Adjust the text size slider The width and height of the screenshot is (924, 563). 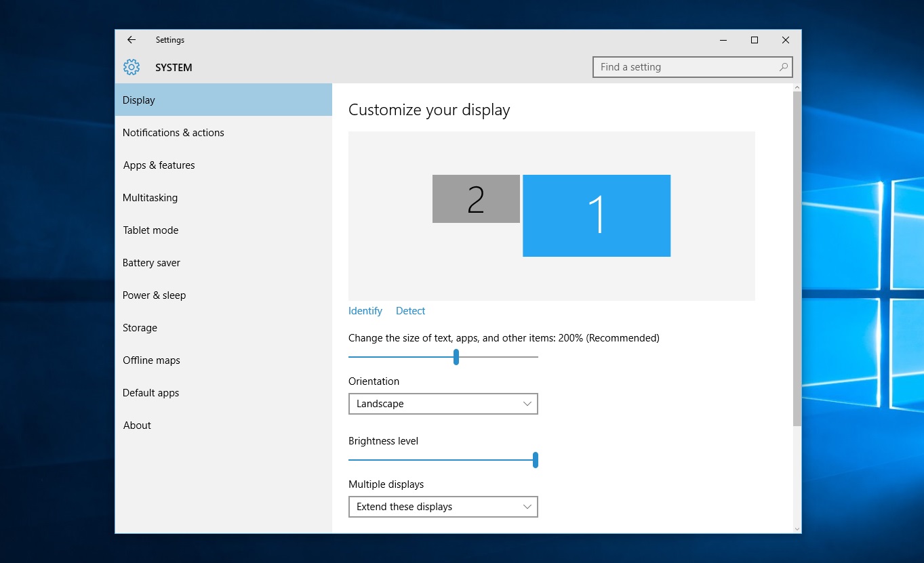point(456,356)
